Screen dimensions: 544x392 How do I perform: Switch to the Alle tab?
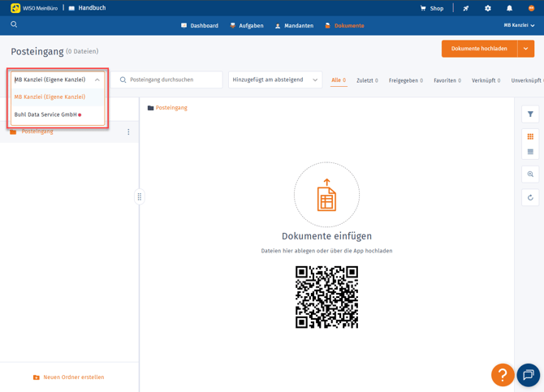pos(339,80)
